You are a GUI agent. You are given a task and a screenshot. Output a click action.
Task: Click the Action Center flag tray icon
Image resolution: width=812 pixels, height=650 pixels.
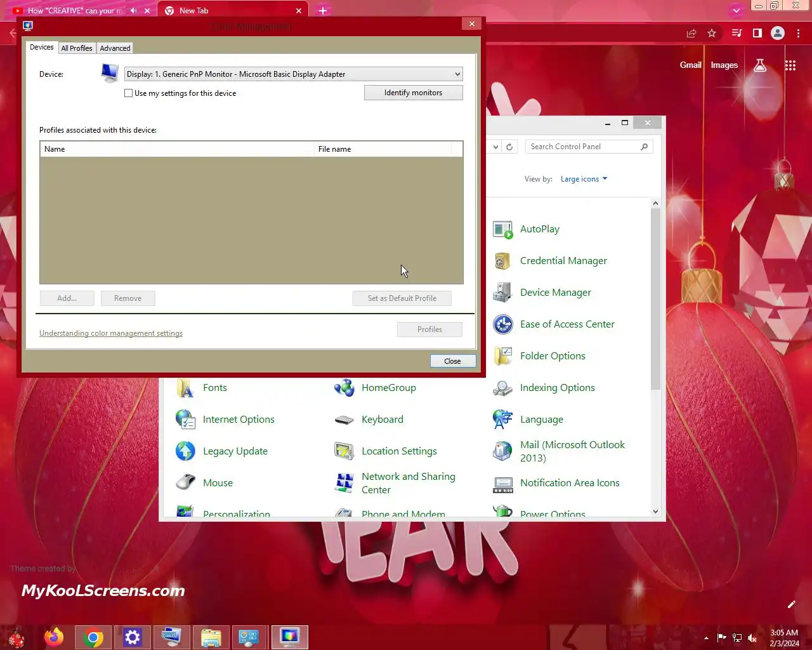click(x=722, y=638)
